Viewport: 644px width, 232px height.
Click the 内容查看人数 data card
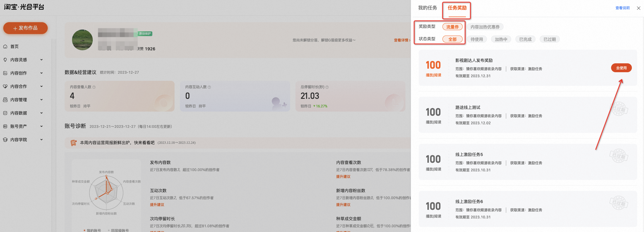coord(120,96)
